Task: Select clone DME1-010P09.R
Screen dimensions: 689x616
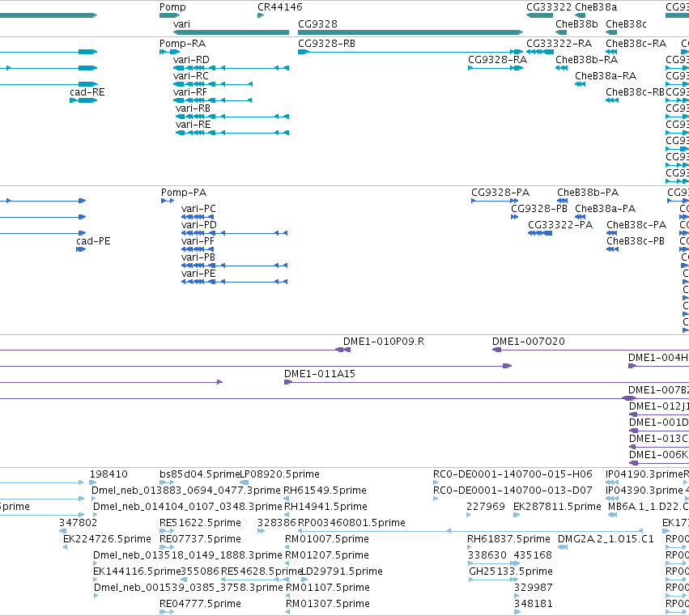Action: pos(384,342)
